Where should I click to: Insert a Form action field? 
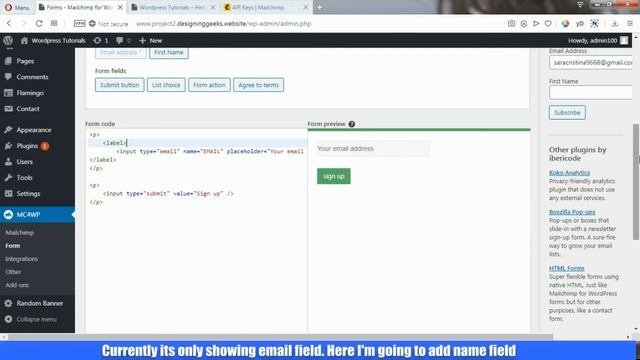[x=209, y=85]
